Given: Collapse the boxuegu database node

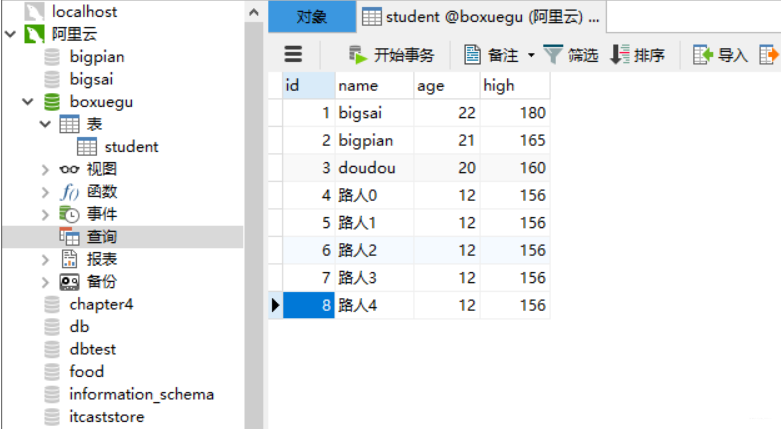Looking at the screenshot, I should coord(27,101).
